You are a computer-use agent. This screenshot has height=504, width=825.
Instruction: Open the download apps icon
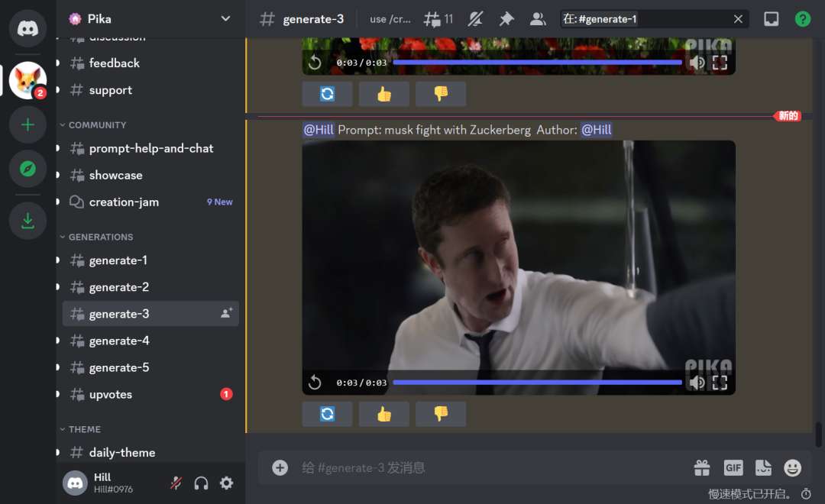pyautogui.click(x=27, y=221)
